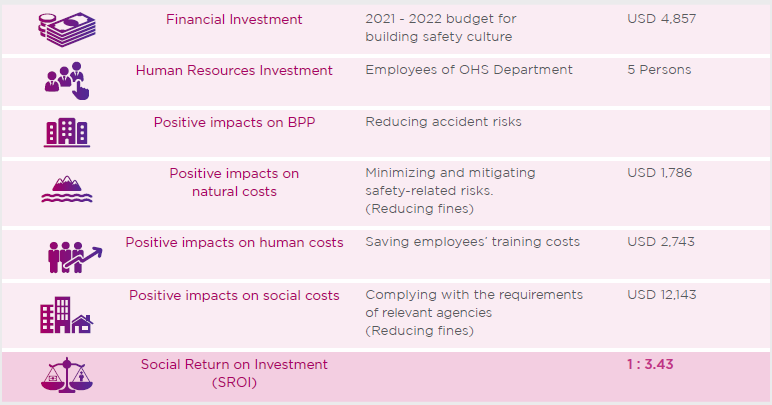Click the mountain and waves icon
This screenshot has width=772, height=405.
point(67,189)
